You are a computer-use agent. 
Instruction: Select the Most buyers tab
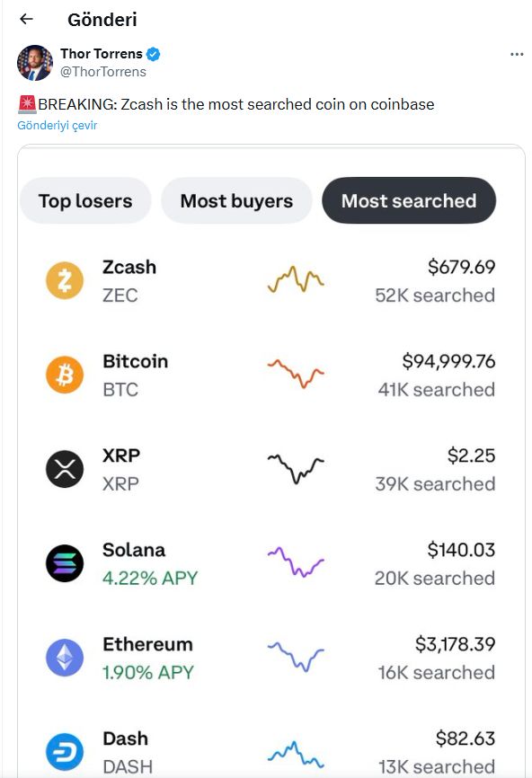coord(235,200)
